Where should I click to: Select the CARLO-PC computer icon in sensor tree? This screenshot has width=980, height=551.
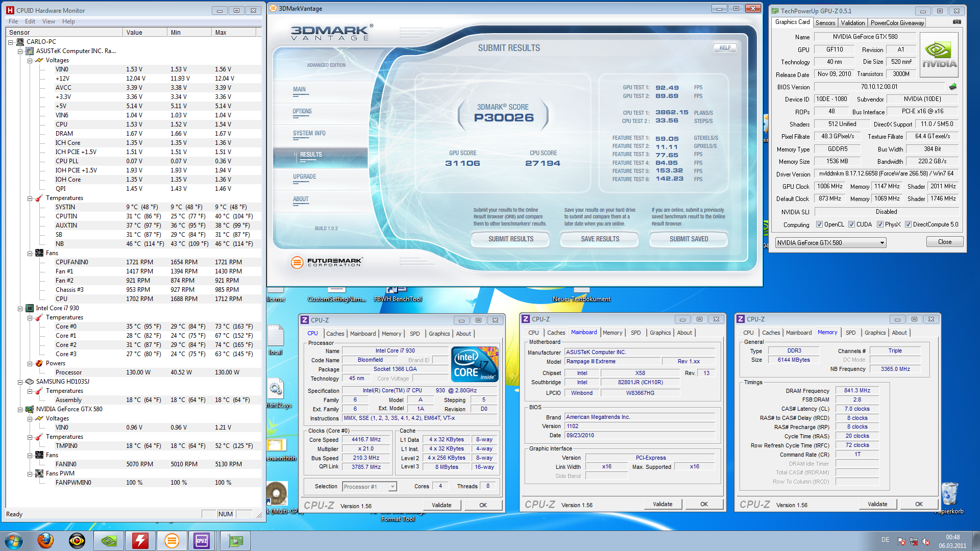coord(20,42)
